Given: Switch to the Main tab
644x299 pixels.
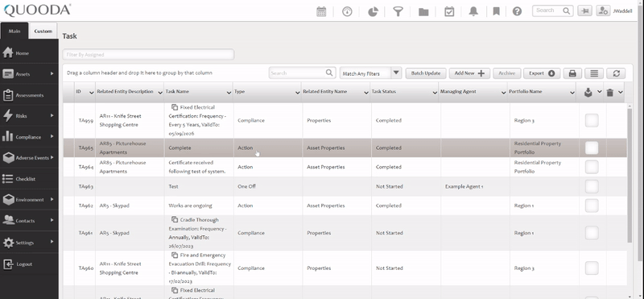Looking at the screenshot, I should 14,31.
